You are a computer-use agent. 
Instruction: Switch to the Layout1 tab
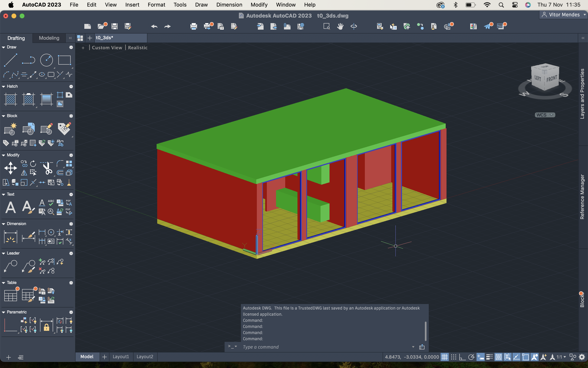121,357
